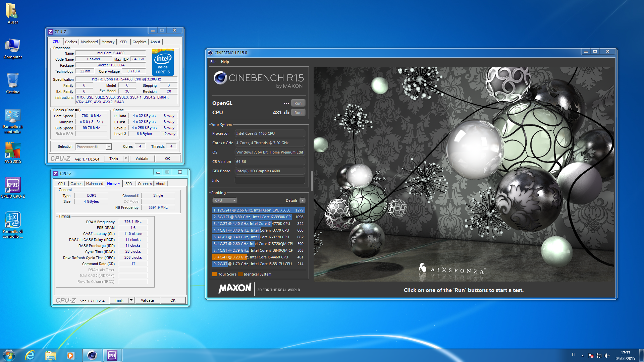The width and height of the screenshot is (644, 362).
Task: Click the top CPU-Z window title icon
Action: click(x=50, y=32)
